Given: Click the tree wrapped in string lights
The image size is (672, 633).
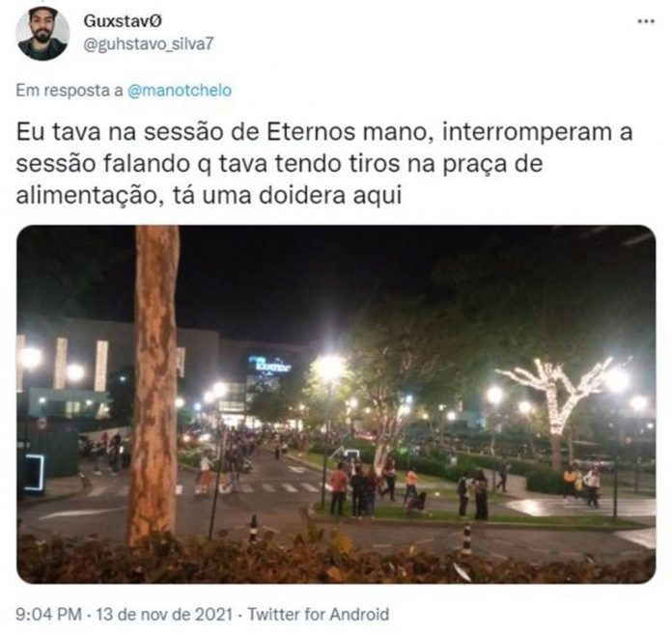Looking at the screenshot, I should [557, 399].
